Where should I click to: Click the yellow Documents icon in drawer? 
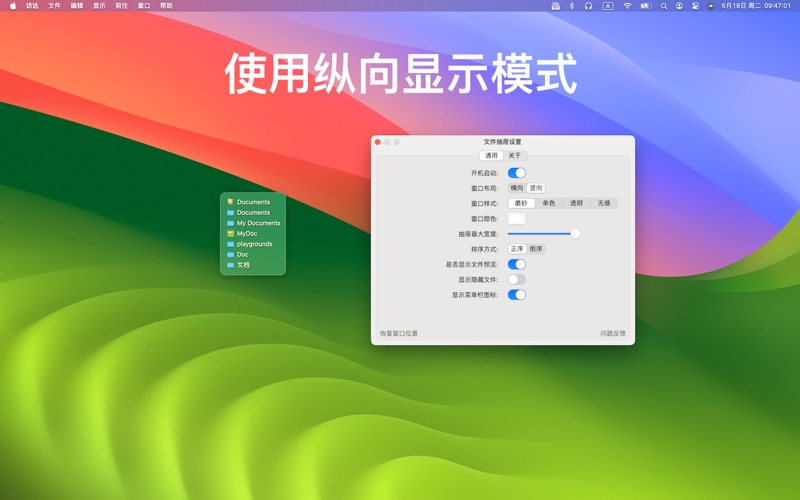coord(231,202)
